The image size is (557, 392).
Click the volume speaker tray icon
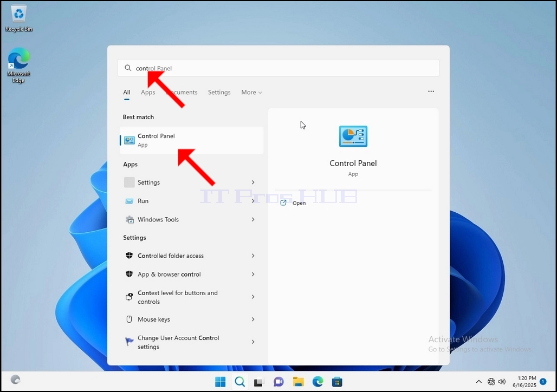coord(502,382)
